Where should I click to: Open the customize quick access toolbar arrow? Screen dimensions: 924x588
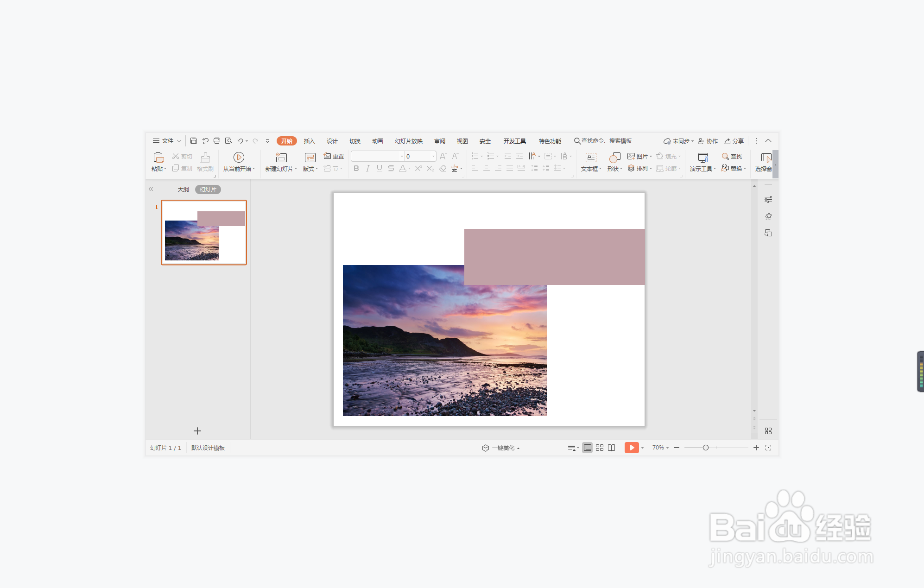[x=267, y=141]
